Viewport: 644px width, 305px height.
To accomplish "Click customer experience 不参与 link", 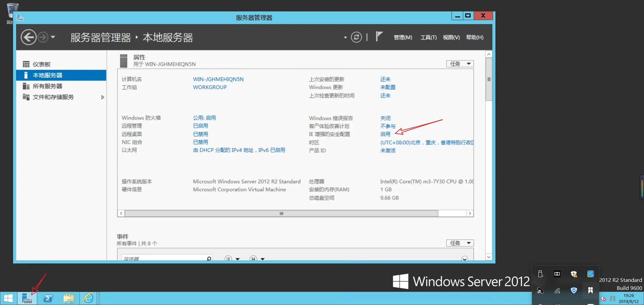I will 388,126.
